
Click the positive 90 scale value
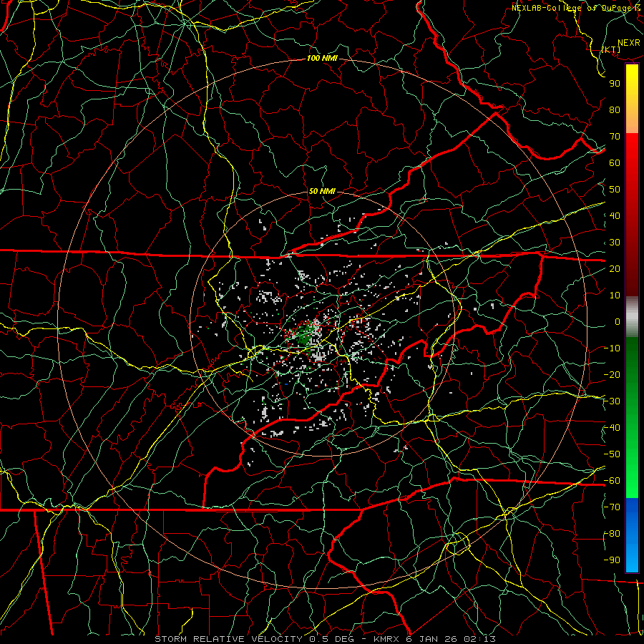point(615,84)
